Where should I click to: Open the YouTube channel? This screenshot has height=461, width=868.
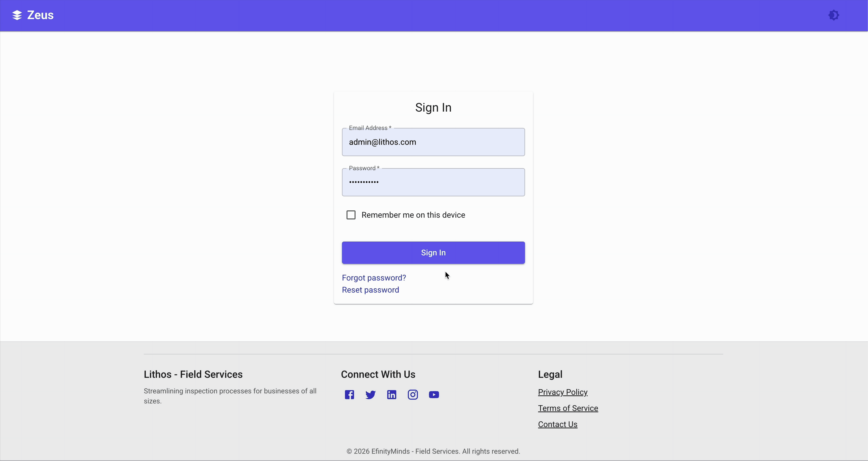[434, 394]
